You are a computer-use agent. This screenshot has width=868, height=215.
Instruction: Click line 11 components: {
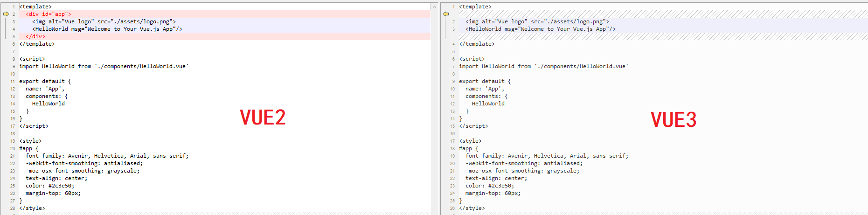(486, 96)
